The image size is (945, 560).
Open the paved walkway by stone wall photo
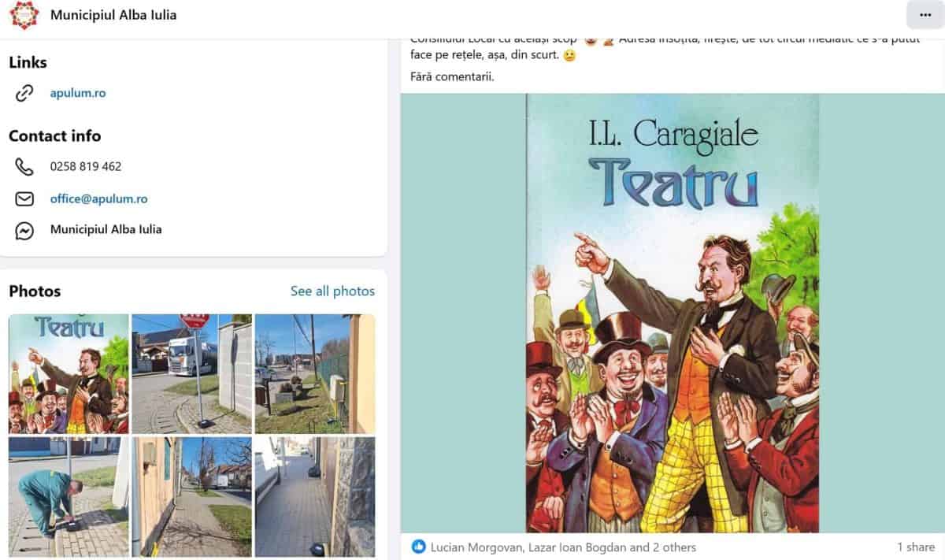pyautogui.click(x=315, y=497)
